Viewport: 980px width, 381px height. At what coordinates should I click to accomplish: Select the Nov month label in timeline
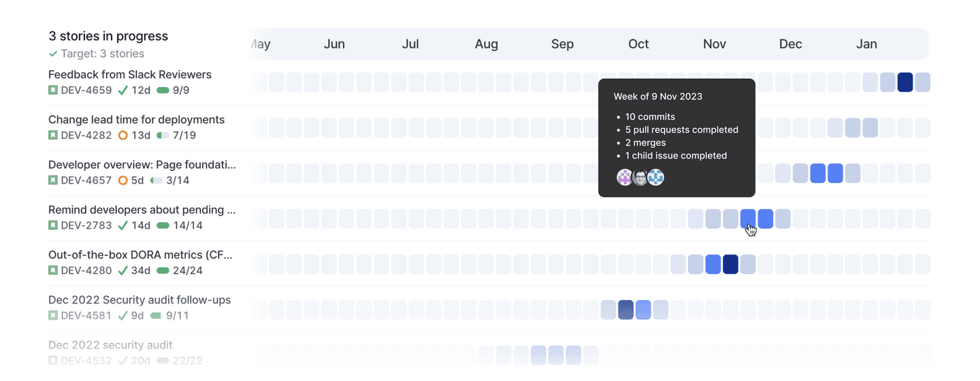pyautogui.click(x=715, y=44)
